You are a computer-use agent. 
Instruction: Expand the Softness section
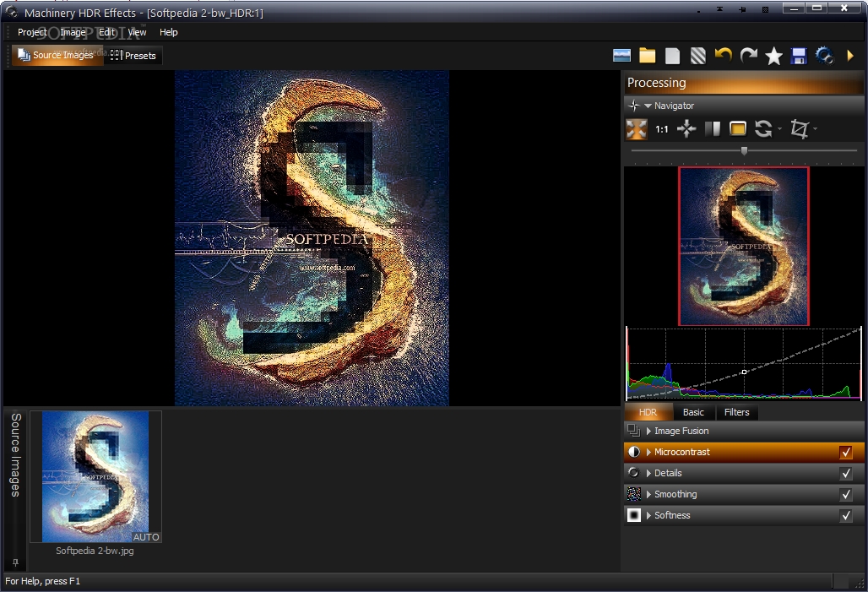coord(648,515)
